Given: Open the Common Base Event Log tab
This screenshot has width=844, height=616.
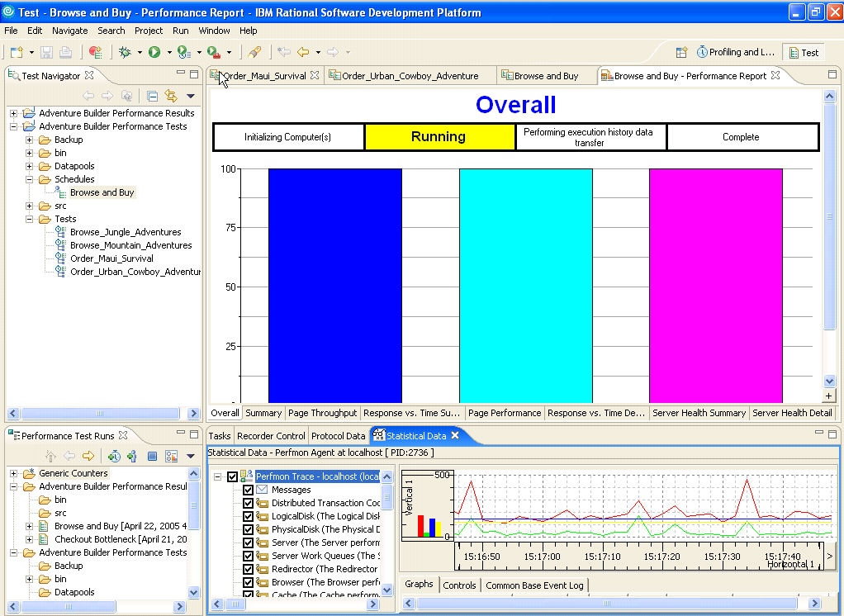Looking at the screenshot, I should tap(534, 585).
